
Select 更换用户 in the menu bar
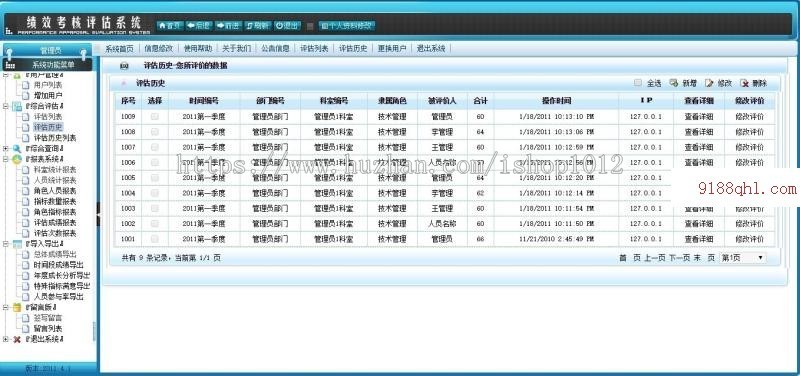coord(392,48)
